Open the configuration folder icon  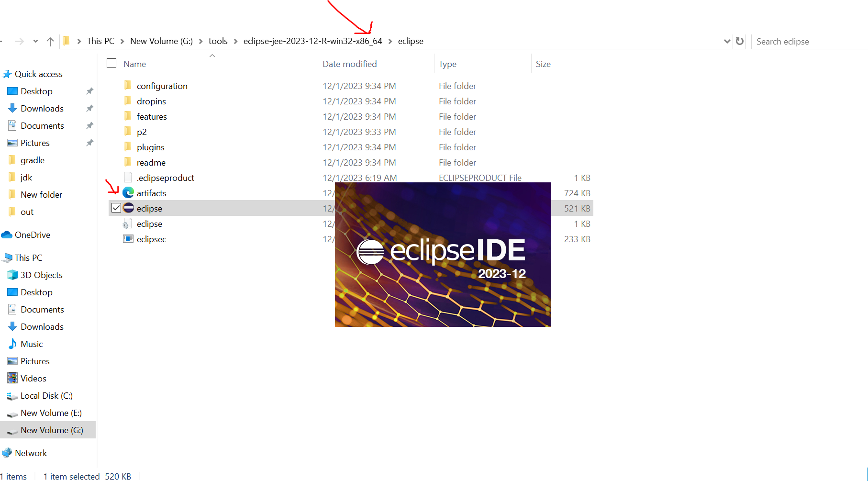tap(128, 86)
